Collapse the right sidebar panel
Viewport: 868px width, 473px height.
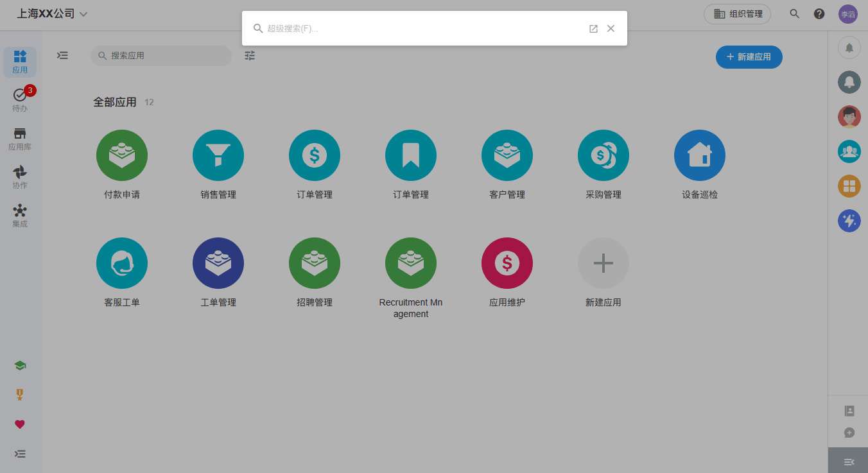(x=848, y=461)
